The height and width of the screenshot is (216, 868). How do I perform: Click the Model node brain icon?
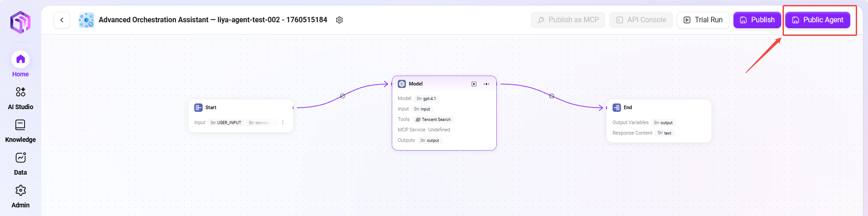[x=402, y=84]
